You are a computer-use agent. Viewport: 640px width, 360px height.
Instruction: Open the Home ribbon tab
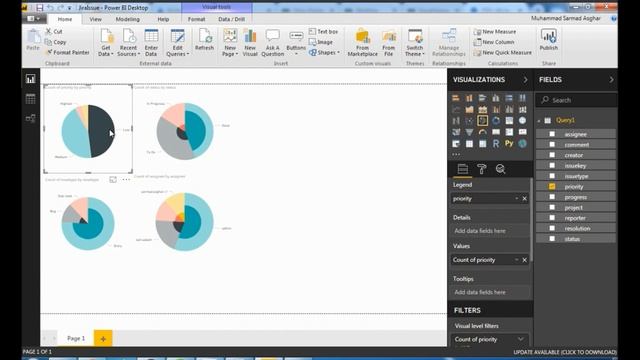pyautogui.click(x=65, y=19)
